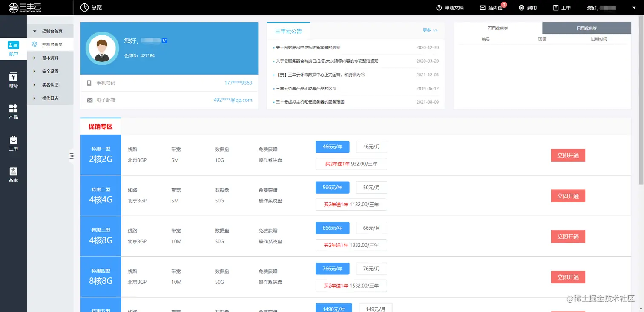Click the 面值 coupon column header

click(x=542, y=39)
